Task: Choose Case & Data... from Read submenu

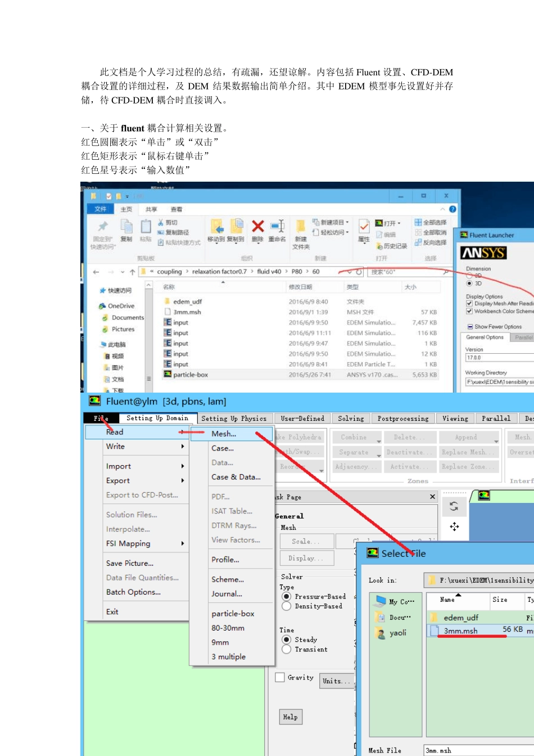Action: coord(236,477)
